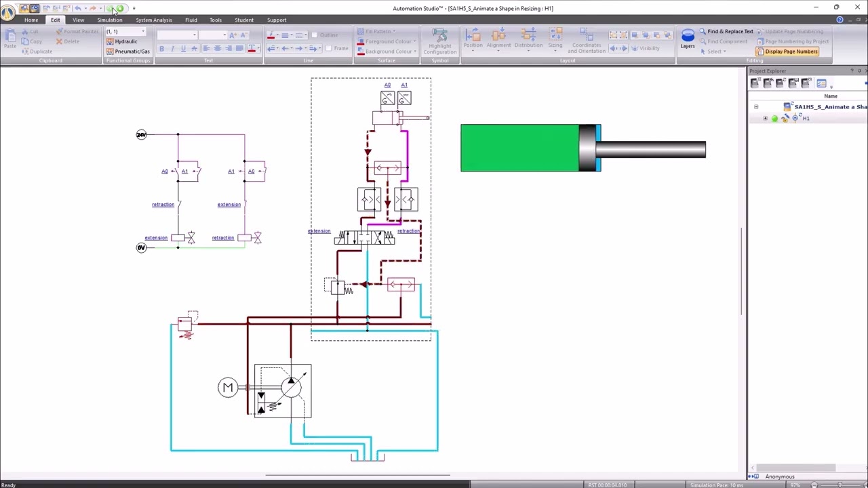
Task: Click the help question mark icon
Action: (x=840, y=20)
